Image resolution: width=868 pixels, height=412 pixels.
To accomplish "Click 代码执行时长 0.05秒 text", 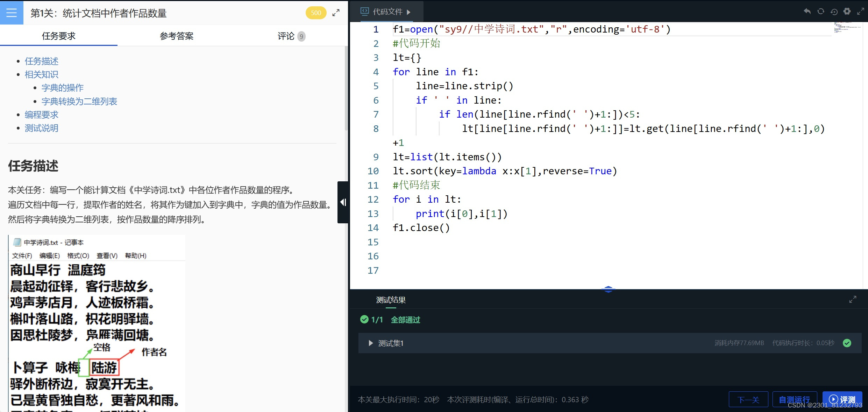I will coord(803,343).
